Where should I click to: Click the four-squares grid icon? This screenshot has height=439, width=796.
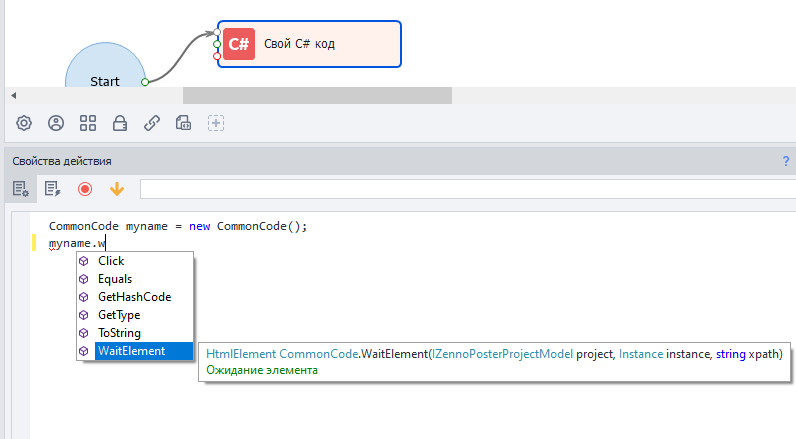coord(88,123)
